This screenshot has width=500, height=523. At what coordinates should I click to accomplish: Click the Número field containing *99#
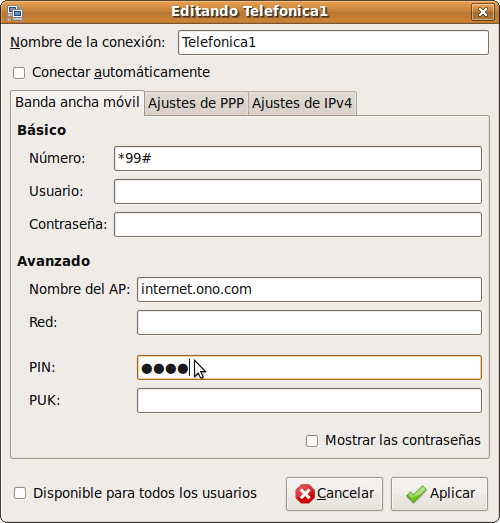tap(298, 158)
